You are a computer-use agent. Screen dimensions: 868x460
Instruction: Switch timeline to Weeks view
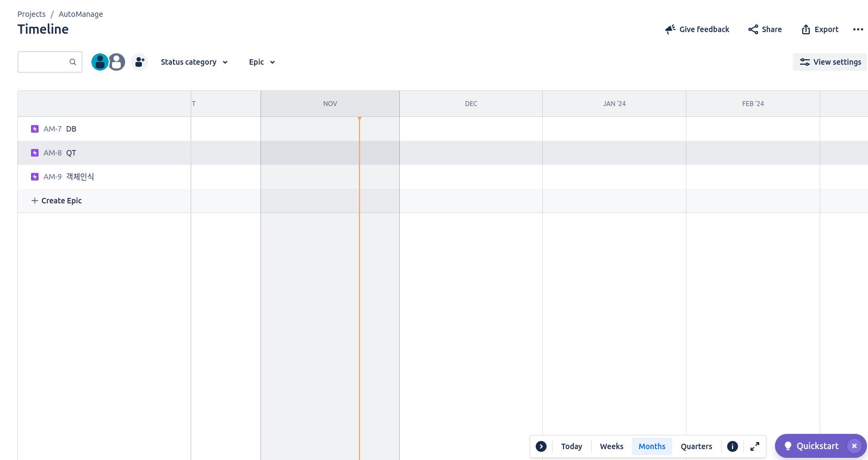[612, 446]
